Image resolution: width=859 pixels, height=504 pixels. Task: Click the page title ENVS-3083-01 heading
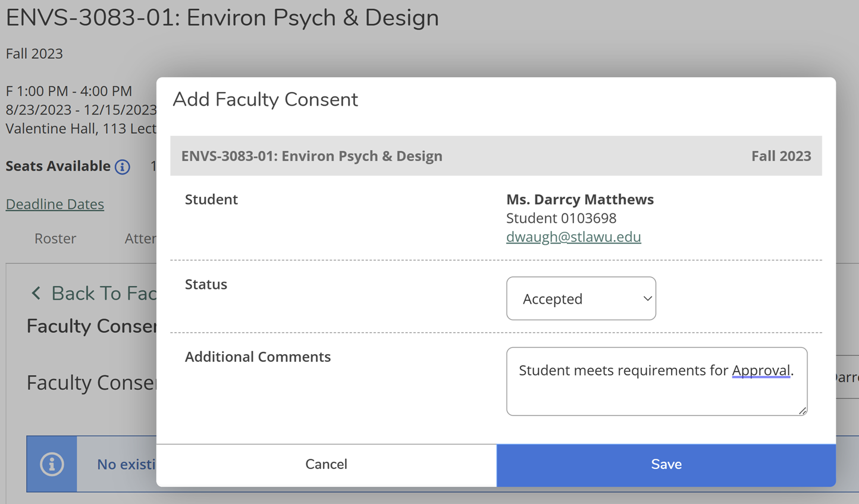point(222,18)
